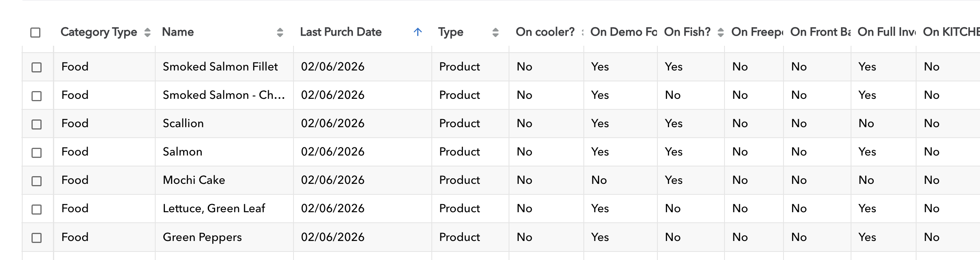Click the On KITCHE column header
Image resolution: width=980 pixels, height=260 pixels.
click(x=951, y=32)
